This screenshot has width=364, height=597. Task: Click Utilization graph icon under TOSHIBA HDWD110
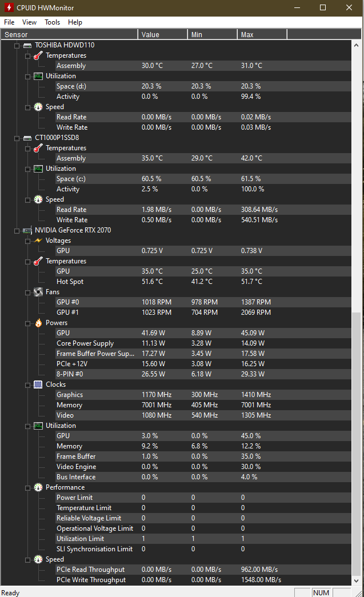click(x=38, y=76)
